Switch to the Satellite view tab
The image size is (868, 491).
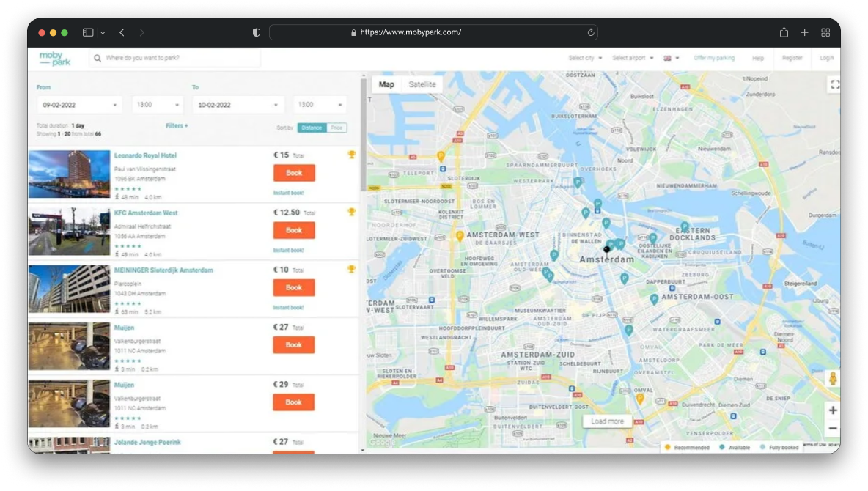point(422,85)
